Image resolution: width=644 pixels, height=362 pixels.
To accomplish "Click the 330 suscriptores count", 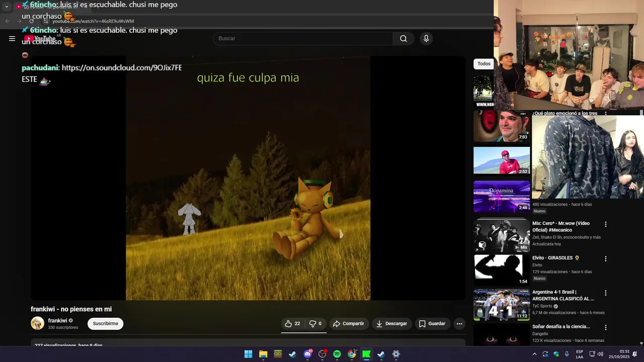I will [63, 327].
